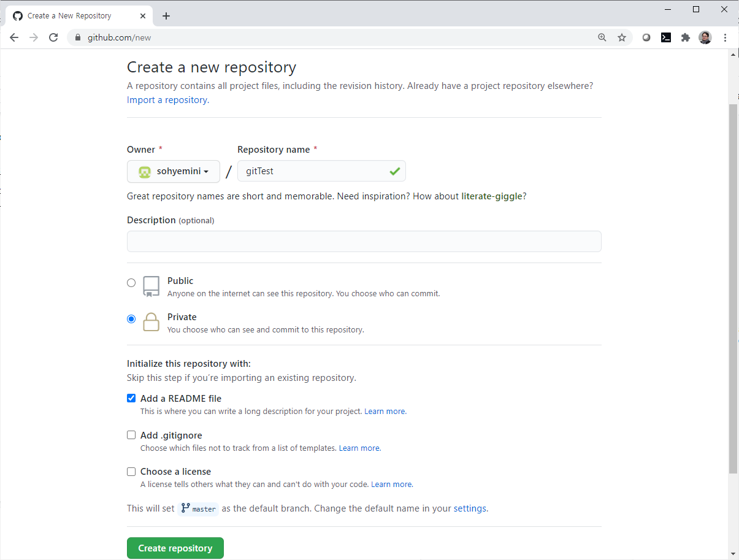
Task: Click the scrollbar down arrow
Action: [733, 554]
